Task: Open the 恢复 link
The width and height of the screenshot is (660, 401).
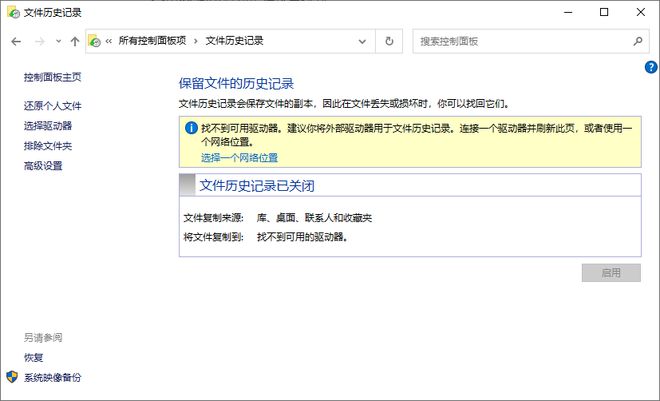Action: click(33, 358)
